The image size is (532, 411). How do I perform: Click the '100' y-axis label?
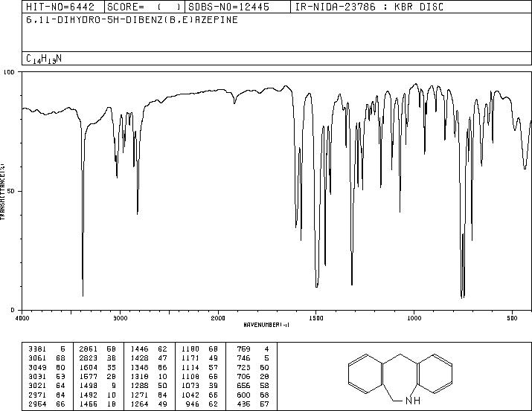[x=9, y=72]
